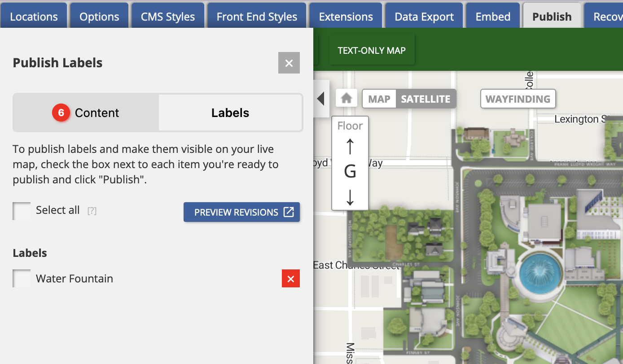
Task: Delete the Water Fountain label with red X
Action: click(290, 278)
